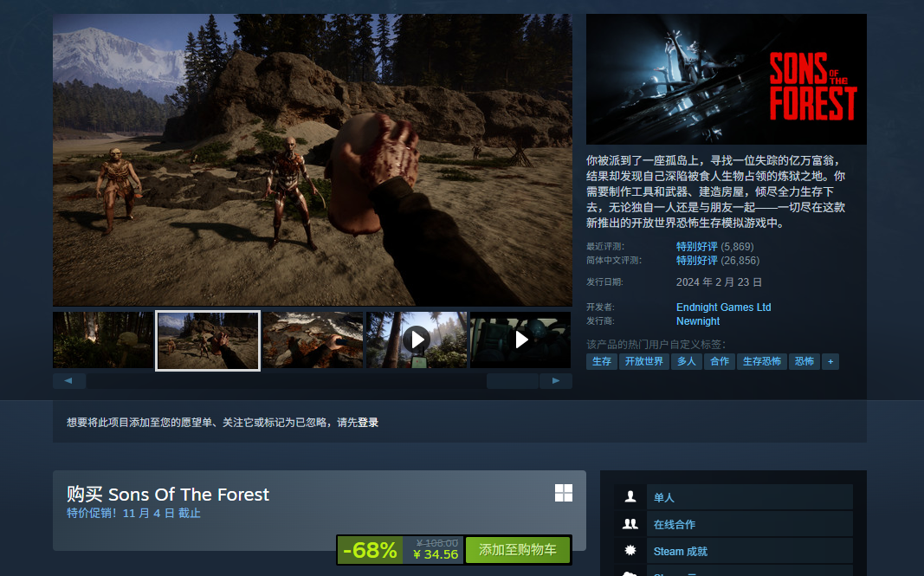The width and height of the screenshot is (924, 576).
Task: Click the 生存 tag
Action: pos(602,361)
